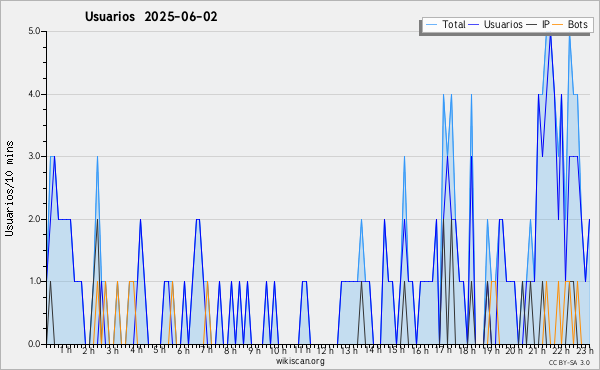This screenshot has width=600, height=370.
Task: Click the 2.0 y-axis value
Action: click(x=34, y=219)
